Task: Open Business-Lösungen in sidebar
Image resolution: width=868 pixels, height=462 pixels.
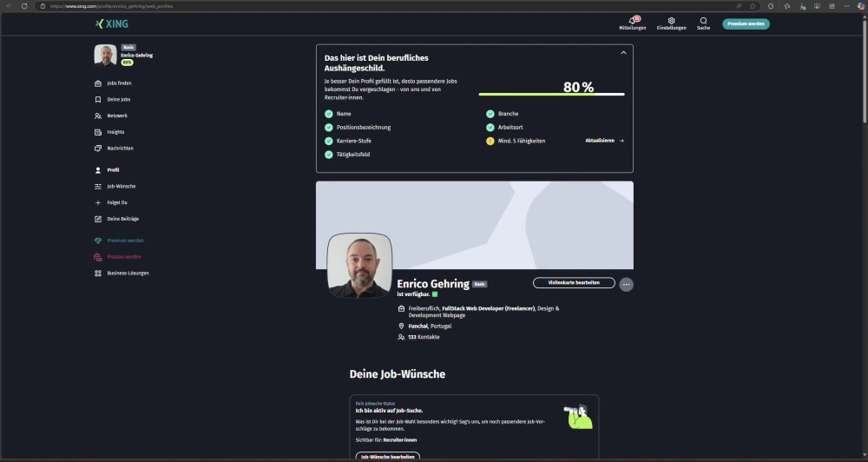Action: [122, 273]
